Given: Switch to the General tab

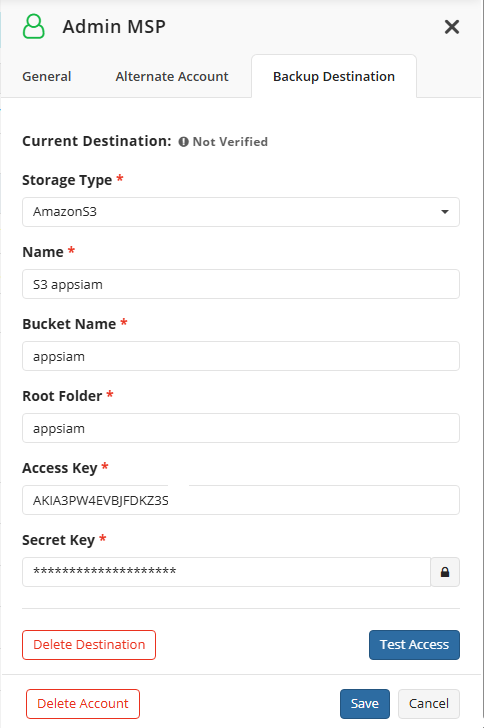Looking at the screenshot, I should [x=47, y=77].
